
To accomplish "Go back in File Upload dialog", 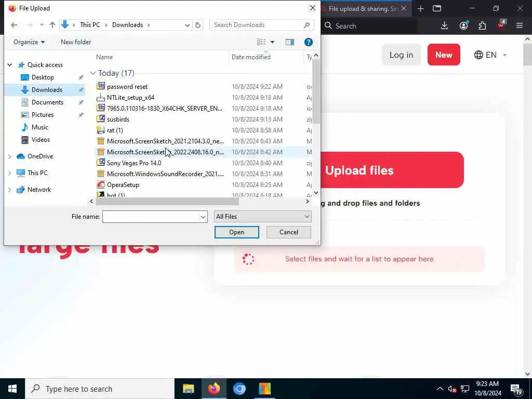I will coord(14,25).
